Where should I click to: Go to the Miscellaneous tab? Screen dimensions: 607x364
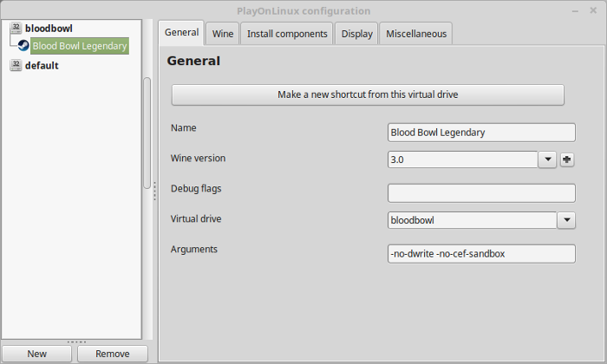coord(415,34)
